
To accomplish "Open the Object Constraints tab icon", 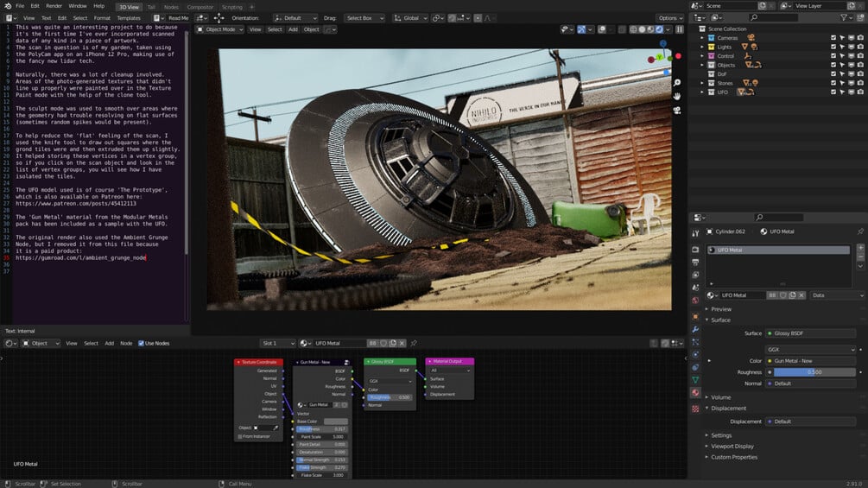I will (x=695, y=367).
